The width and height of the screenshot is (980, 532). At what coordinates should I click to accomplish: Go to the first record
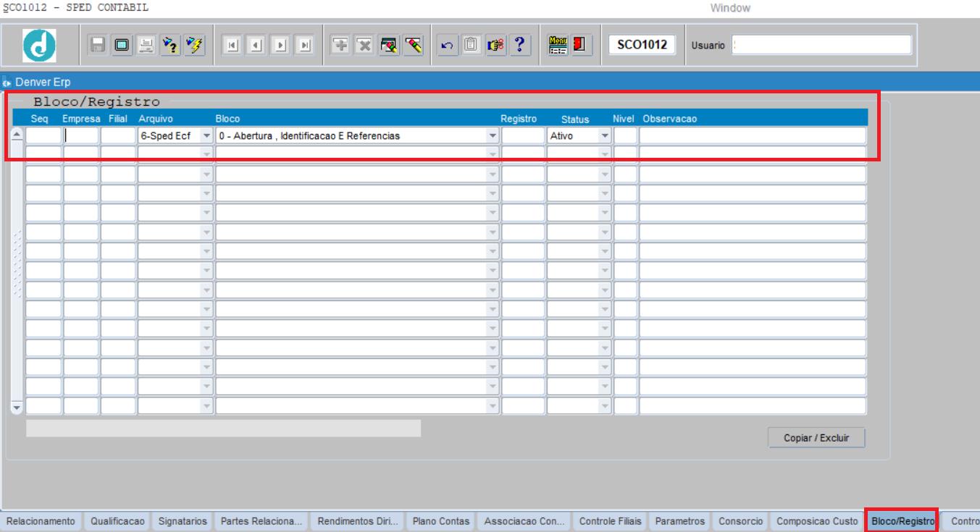click(232, 46)
